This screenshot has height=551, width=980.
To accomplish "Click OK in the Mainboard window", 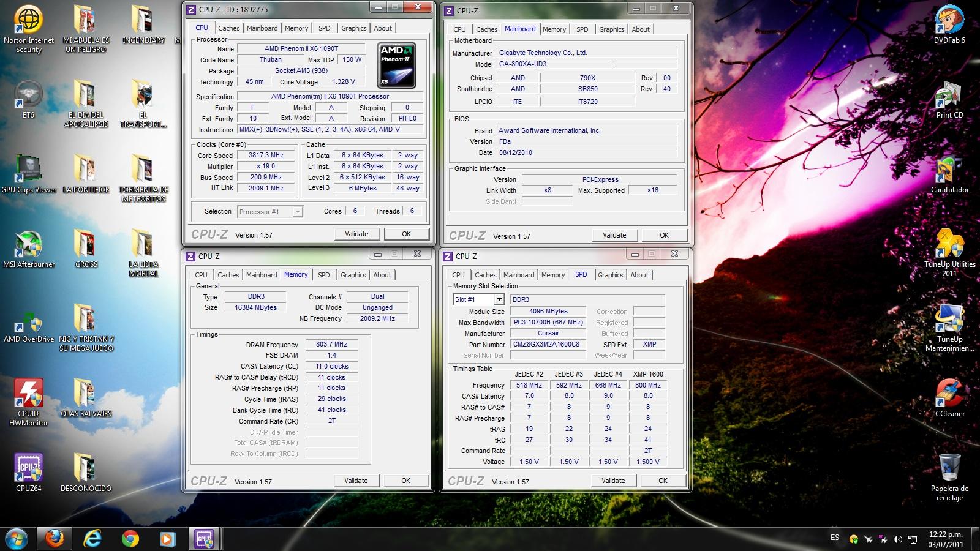I will click(x=664, y=235).
